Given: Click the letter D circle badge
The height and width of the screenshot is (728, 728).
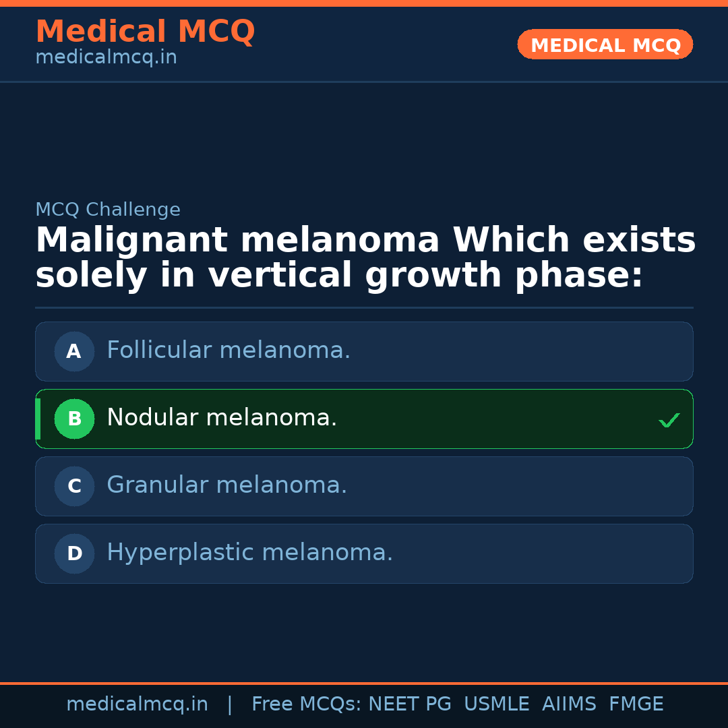Looking at the screenshot, I should click(74, 553).
